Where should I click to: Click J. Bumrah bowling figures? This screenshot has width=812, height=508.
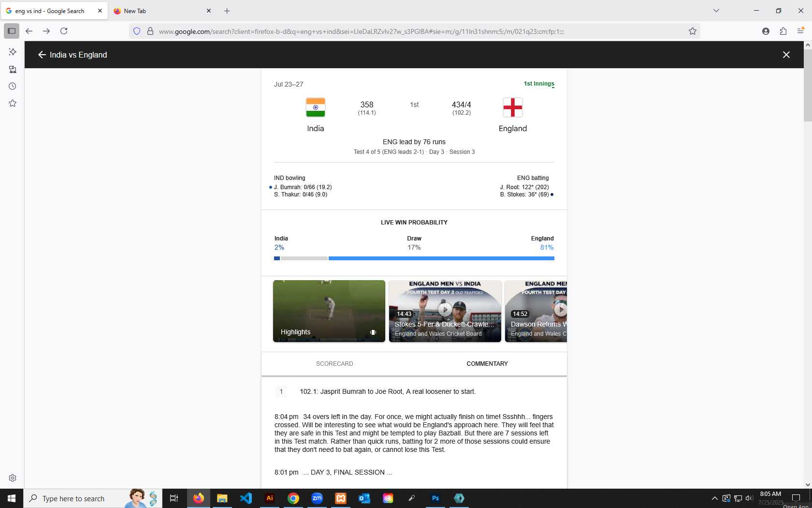point(303,187)
